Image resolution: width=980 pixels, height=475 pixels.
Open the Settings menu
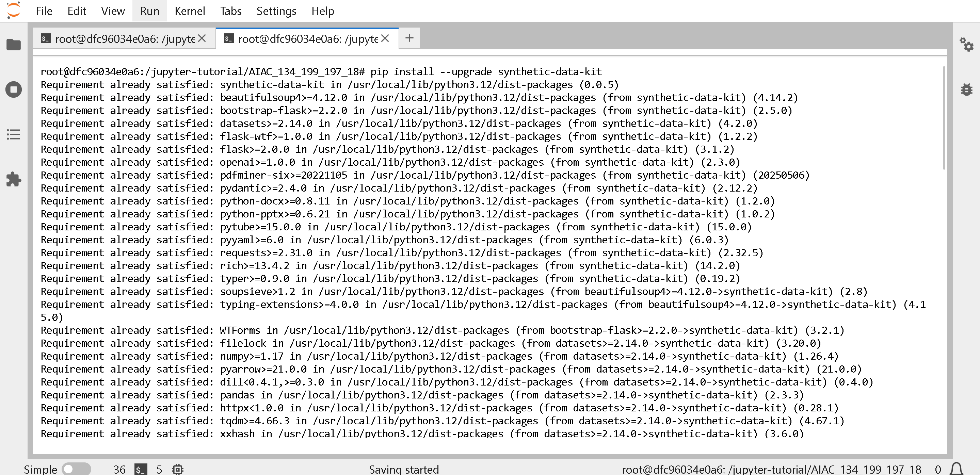point(276,11)
